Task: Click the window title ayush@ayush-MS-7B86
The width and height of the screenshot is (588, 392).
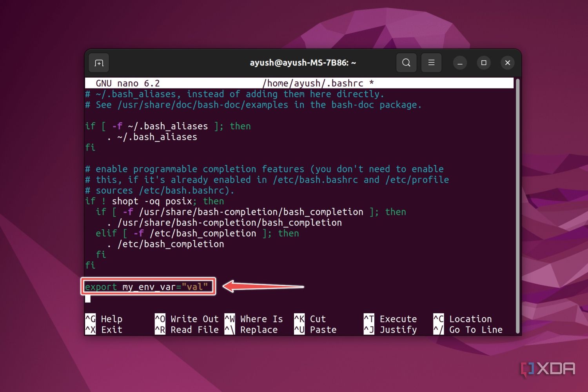Action: pyautogui.click(x=303, y=63)
